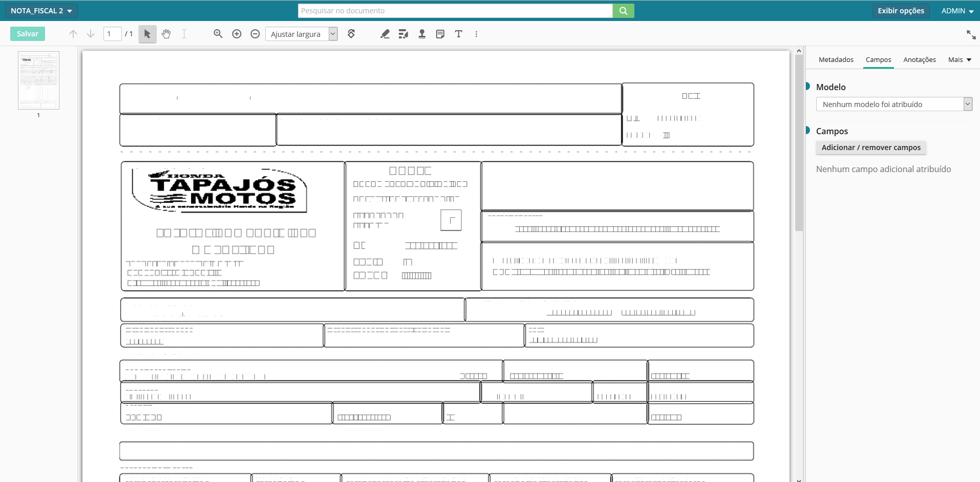The width and height of the screenshot is (980, 482).
Task: Switch to the Metadados tab
Action: tap(836, 59)
